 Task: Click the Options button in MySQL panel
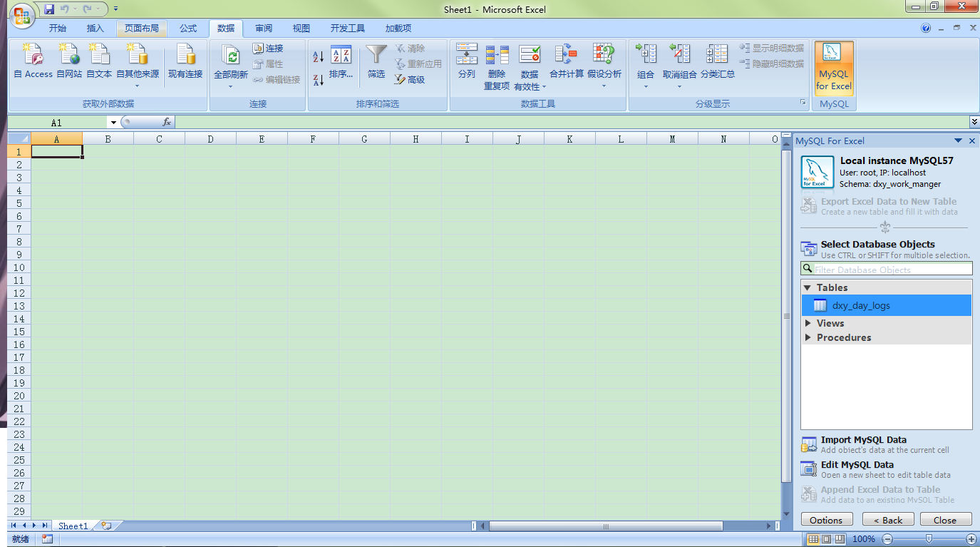coord(826,519)
